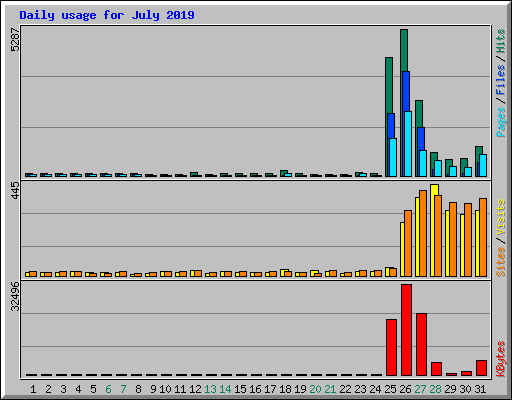
Task: Click the red KBytes bar for day 25
Action: tap(391, 347)
